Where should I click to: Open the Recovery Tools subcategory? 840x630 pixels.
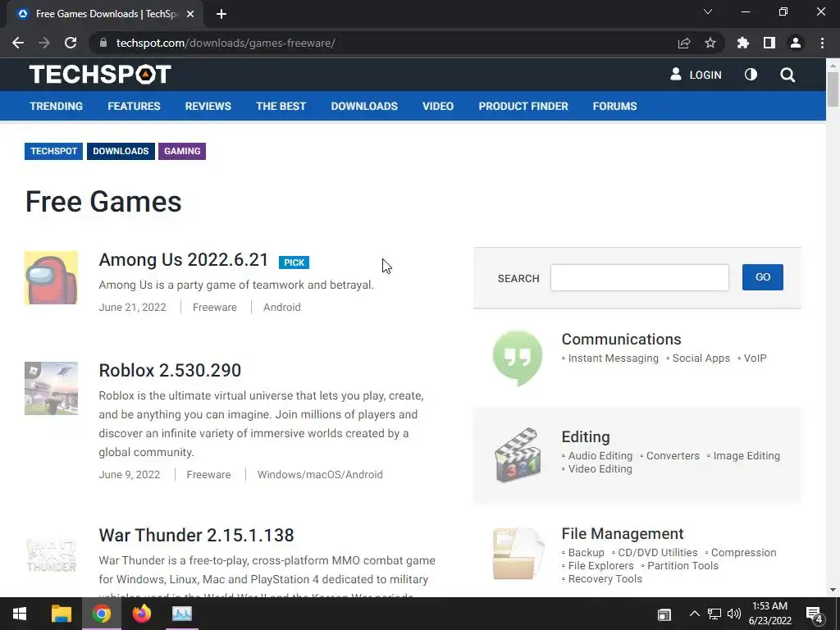[605, 579]
